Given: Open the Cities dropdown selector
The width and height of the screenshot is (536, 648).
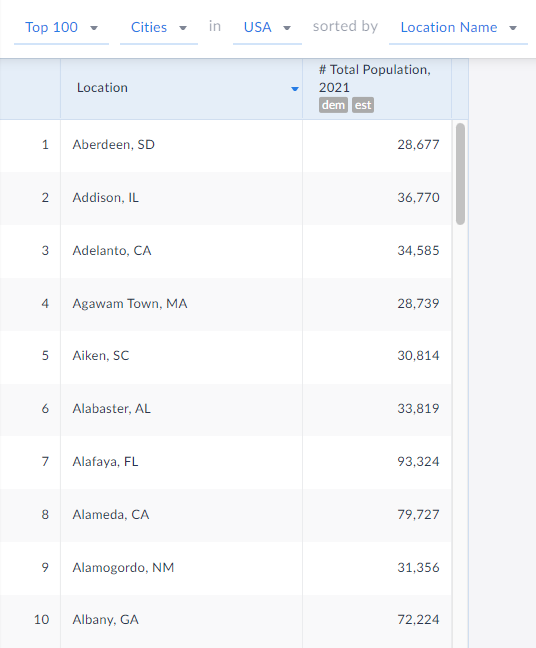Looking at the screenshot, I should [x=159, y=28].
